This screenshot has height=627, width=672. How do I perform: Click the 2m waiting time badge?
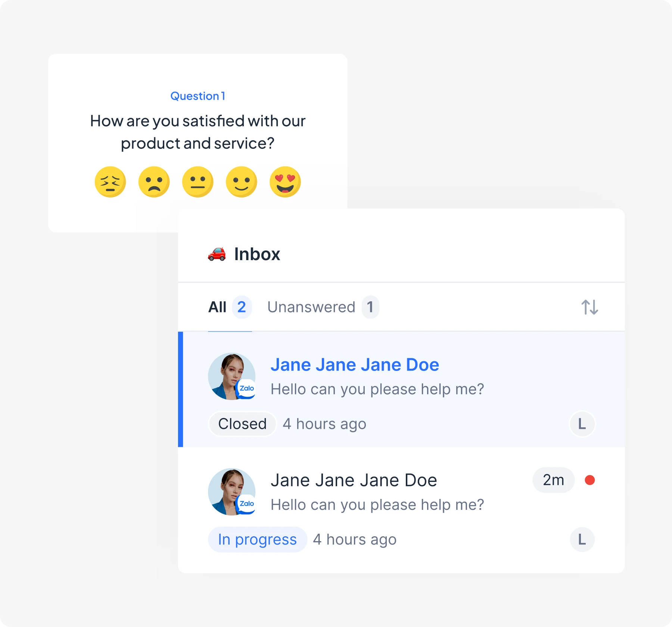coord(553,480)
